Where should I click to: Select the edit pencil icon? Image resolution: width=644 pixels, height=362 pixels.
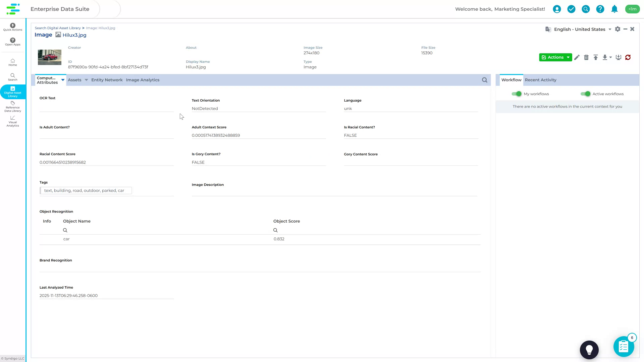577,57
